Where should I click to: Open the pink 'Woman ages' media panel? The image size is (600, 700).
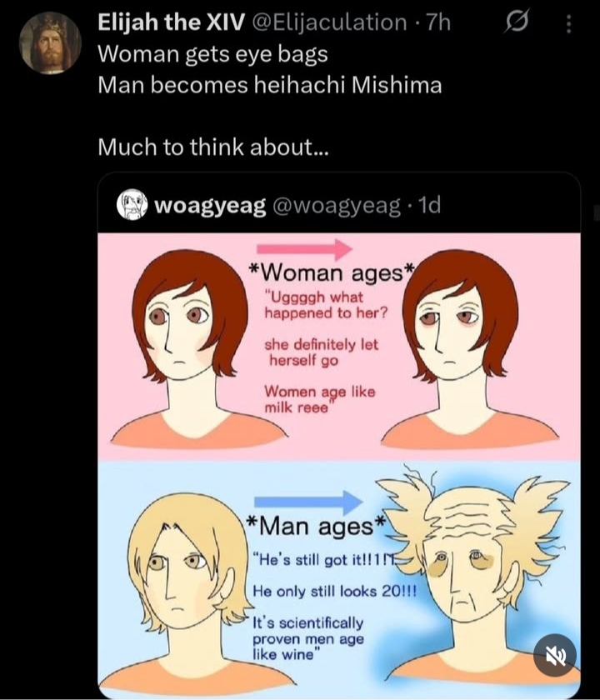tap(339, 347)
